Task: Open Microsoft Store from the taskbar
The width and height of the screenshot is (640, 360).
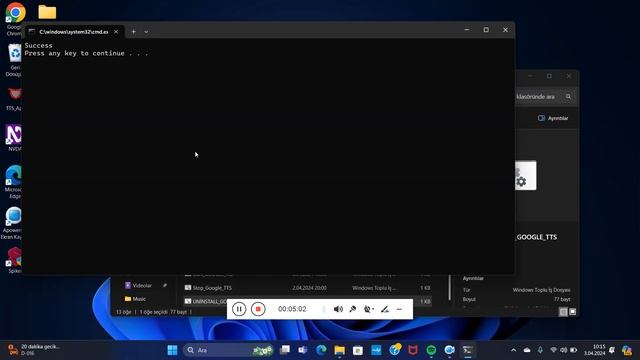Action: 358,350
